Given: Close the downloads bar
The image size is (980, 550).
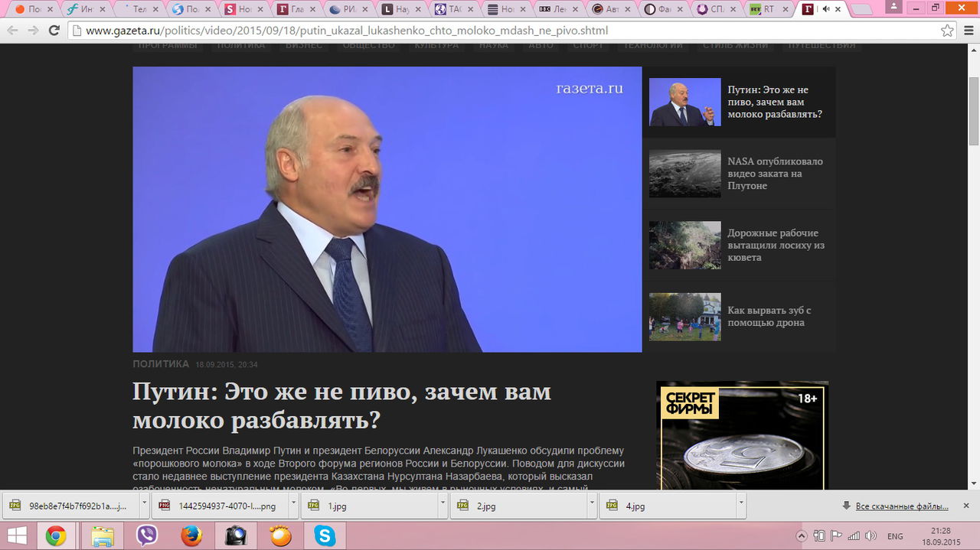Looking at the screenshot, I should [966, 506].
